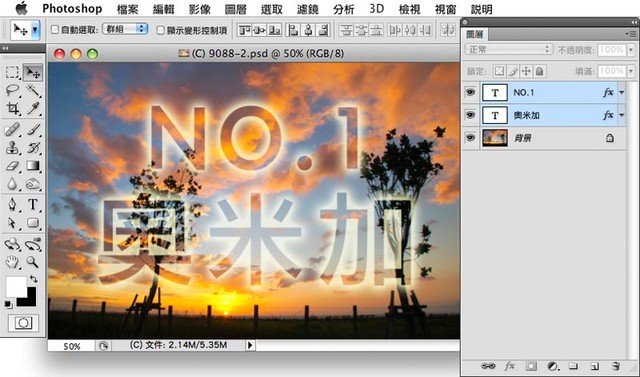Select the Rounded Rectangle shape tool
640x377 pixels.
coord(33,223)
